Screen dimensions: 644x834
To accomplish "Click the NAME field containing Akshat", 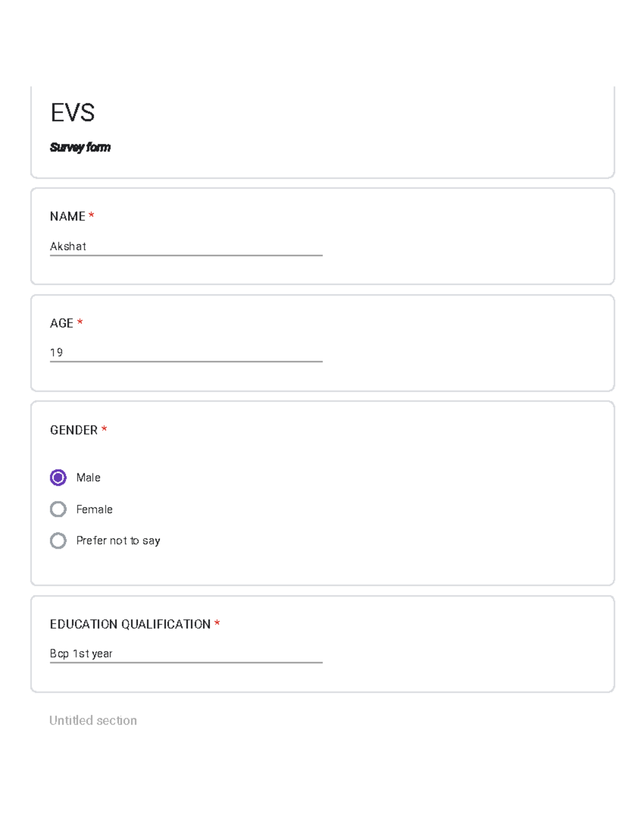I will [x=186, y=246].
